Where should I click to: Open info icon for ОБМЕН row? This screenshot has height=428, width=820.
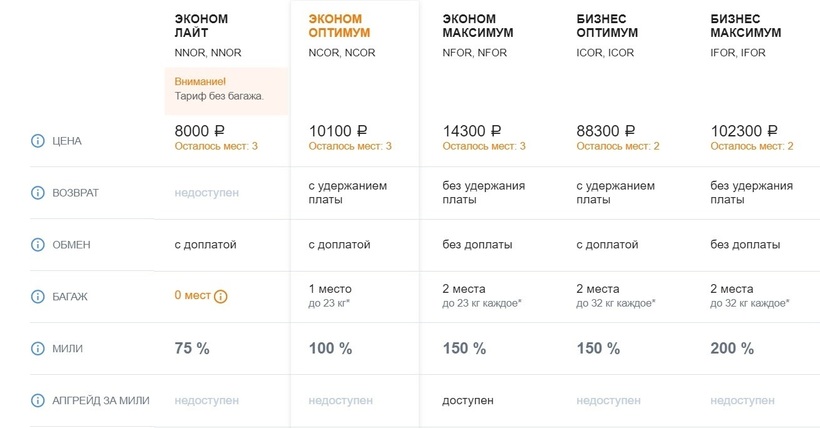[x=39, y=244]
